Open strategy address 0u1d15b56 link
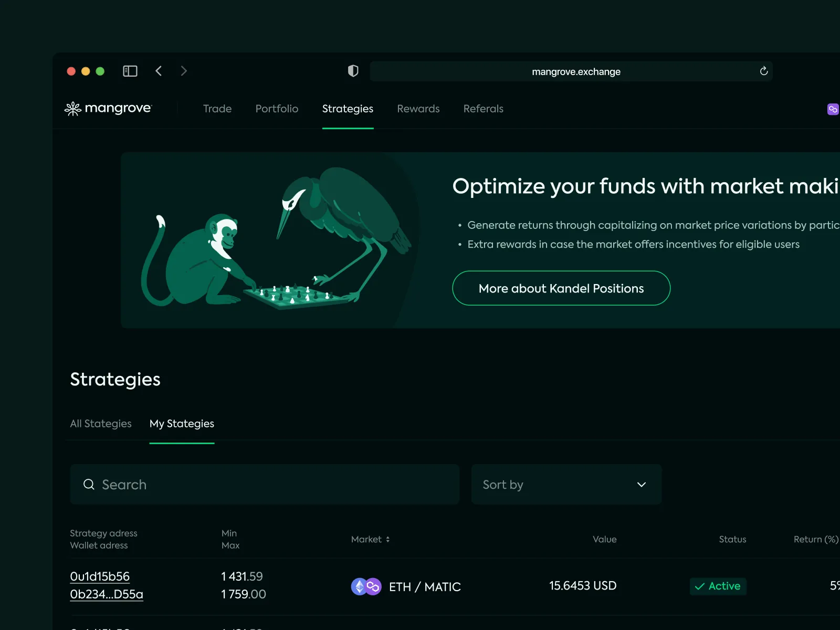The image size is (840, 630). [100, 576]
